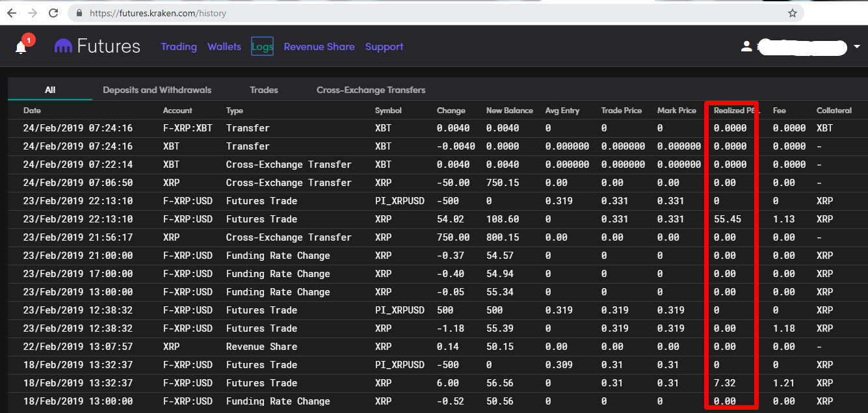Click the padlock site info icon
The image size is (868, 413).
click(79, 13)
